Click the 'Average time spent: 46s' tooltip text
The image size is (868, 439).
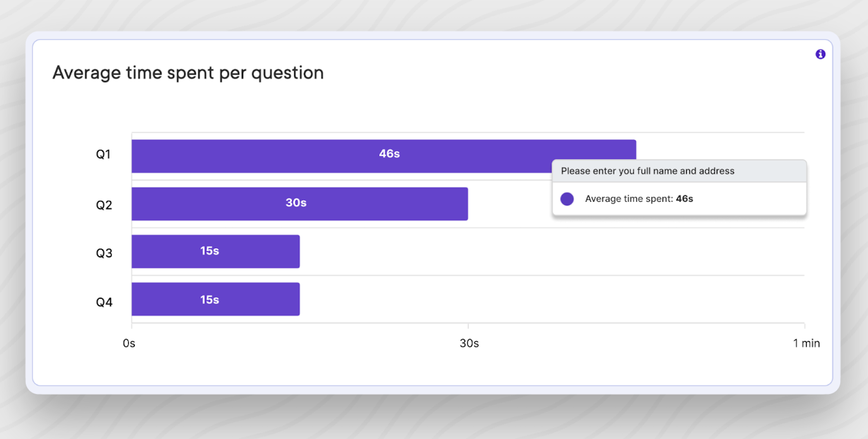pos(639,199)
